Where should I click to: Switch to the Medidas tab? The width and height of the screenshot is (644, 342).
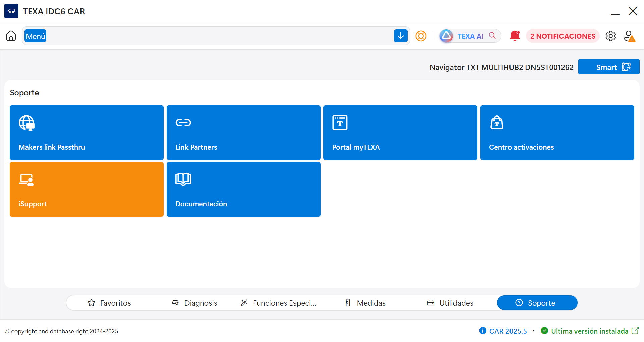tap(366, 303)
